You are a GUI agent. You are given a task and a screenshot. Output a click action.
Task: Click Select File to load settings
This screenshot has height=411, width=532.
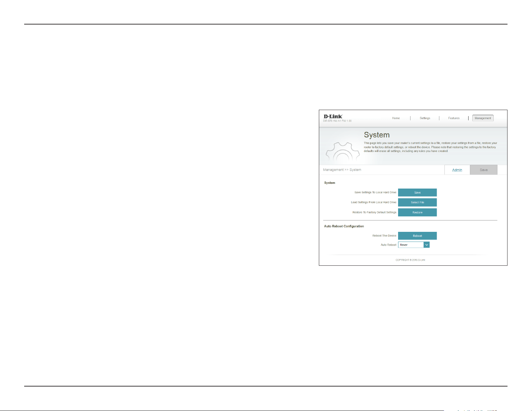tap(417, 202)
